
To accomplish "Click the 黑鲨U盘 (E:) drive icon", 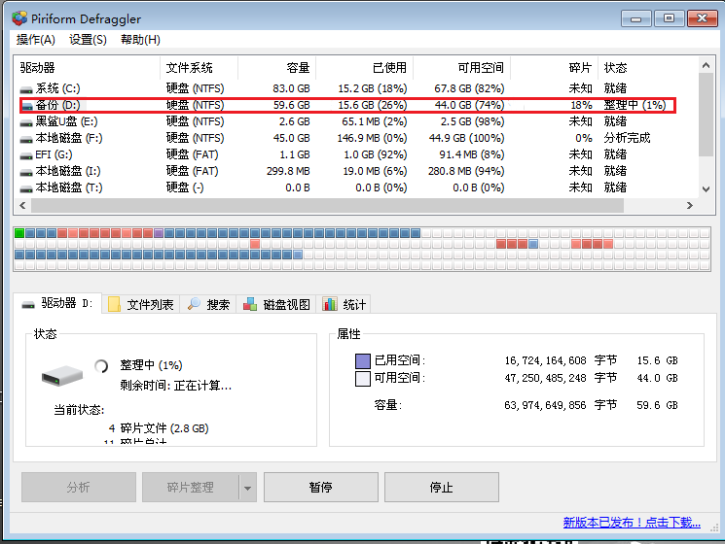I will (x=26, y=121).
